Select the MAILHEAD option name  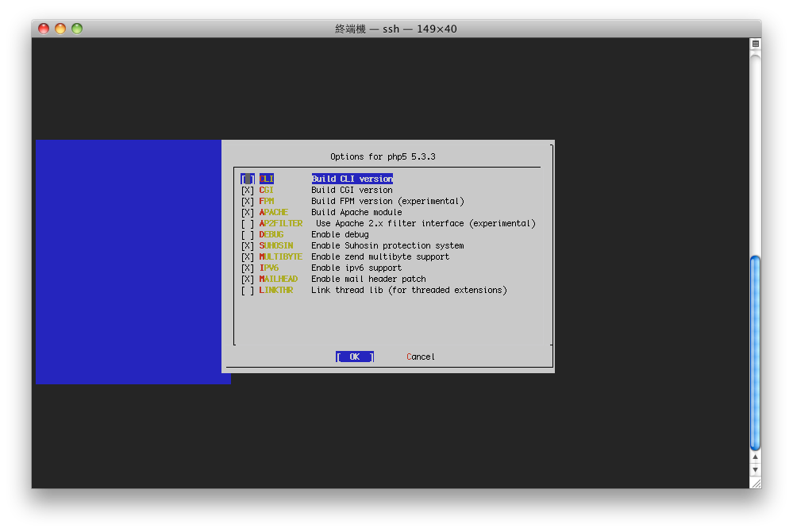[278, 279]
